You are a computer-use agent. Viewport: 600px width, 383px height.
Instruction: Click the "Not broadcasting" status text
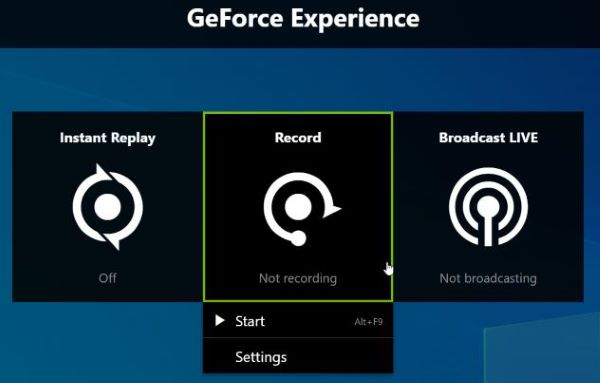click(x=488, y=278)
